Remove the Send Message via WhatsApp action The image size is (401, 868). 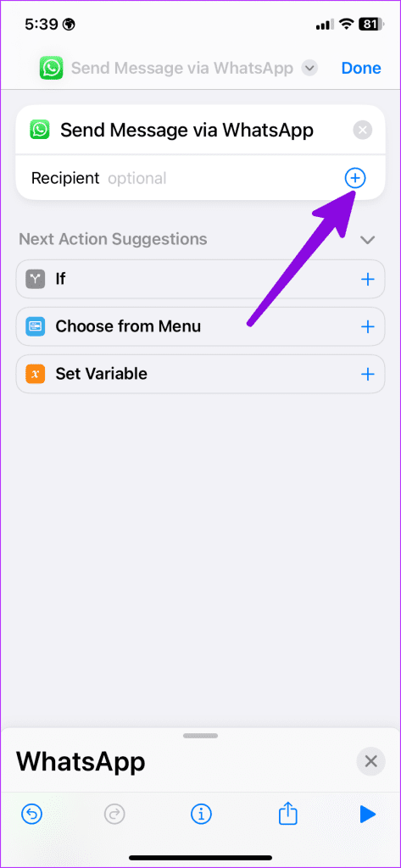(362, 131)
